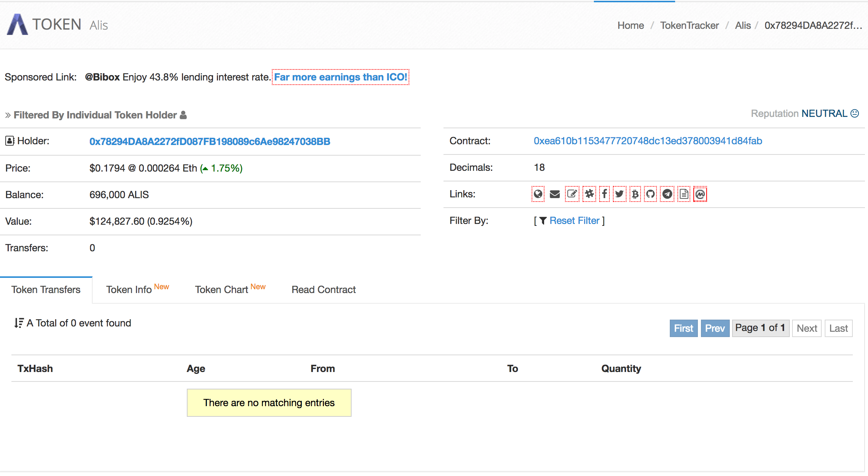Open the whitepaper document icon
Screen dimensions: 868x476
[684, 194]
